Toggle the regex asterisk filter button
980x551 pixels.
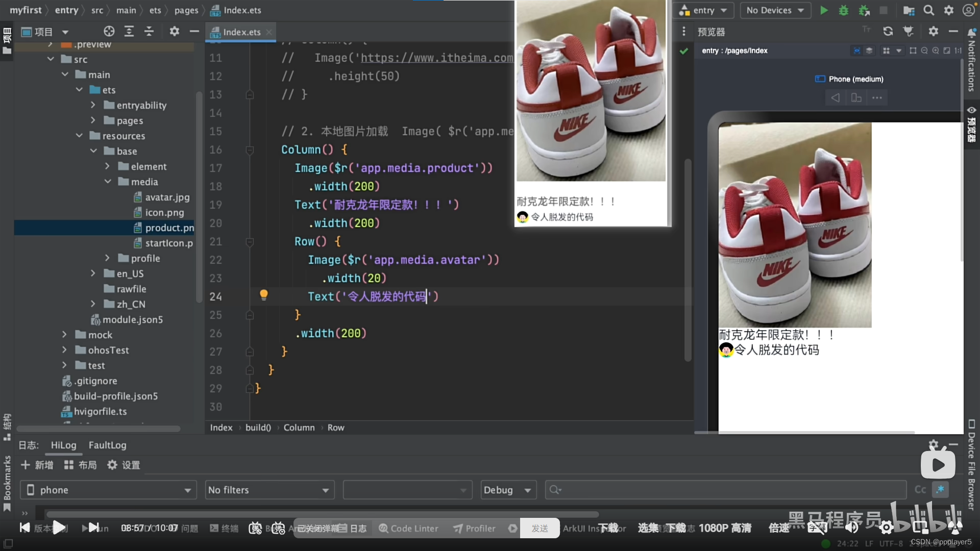[940, 490]
